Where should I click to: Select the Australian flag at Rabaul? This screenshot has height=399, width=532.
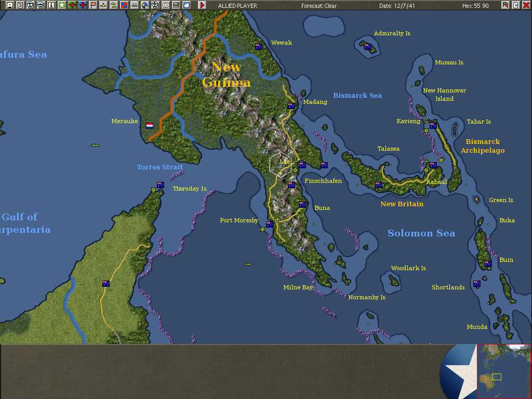433,165
